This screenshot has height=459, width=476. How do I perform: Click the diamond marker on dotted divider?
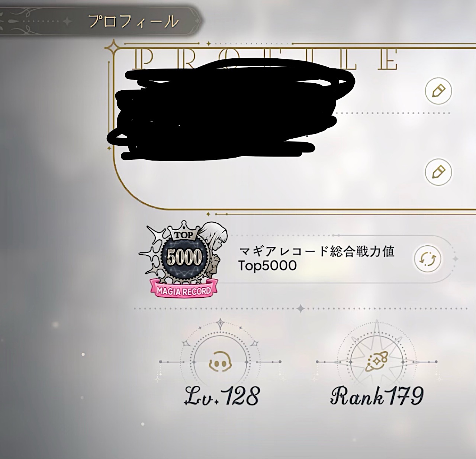tap(300, 308)
